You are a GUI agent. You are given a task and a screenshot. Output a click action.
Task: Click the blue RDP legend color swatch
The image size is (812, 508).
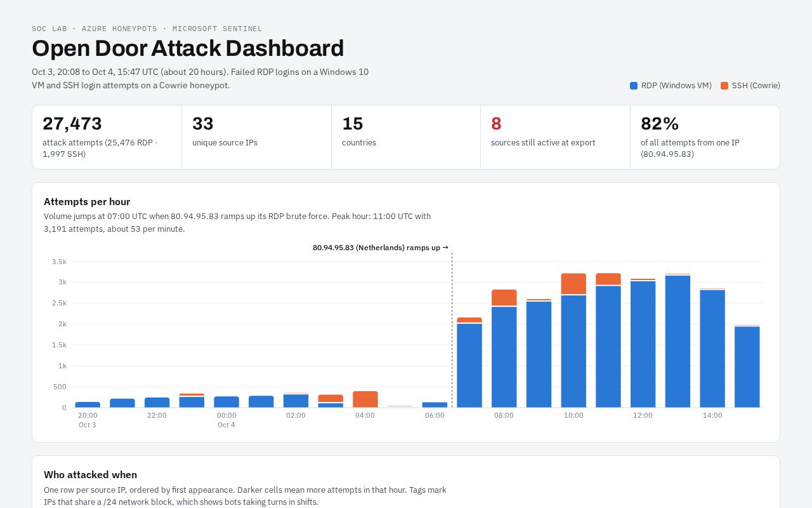(x=634, y=86)
